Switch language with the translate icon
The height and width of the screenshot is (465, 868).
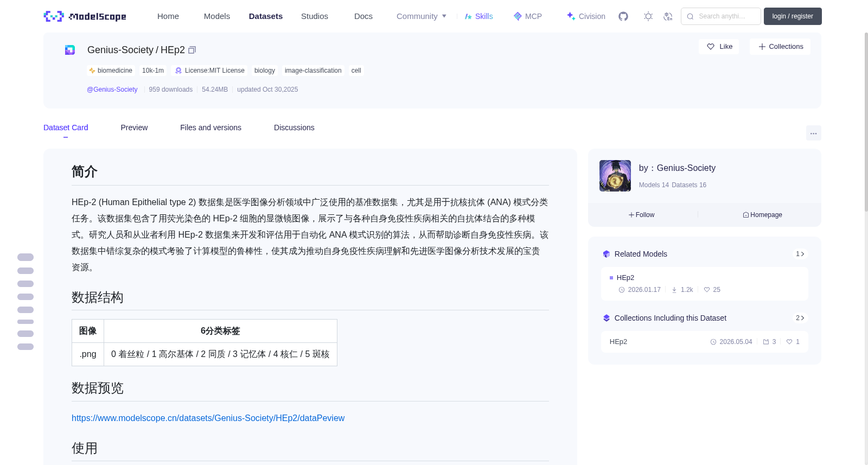tap(668, 16)
